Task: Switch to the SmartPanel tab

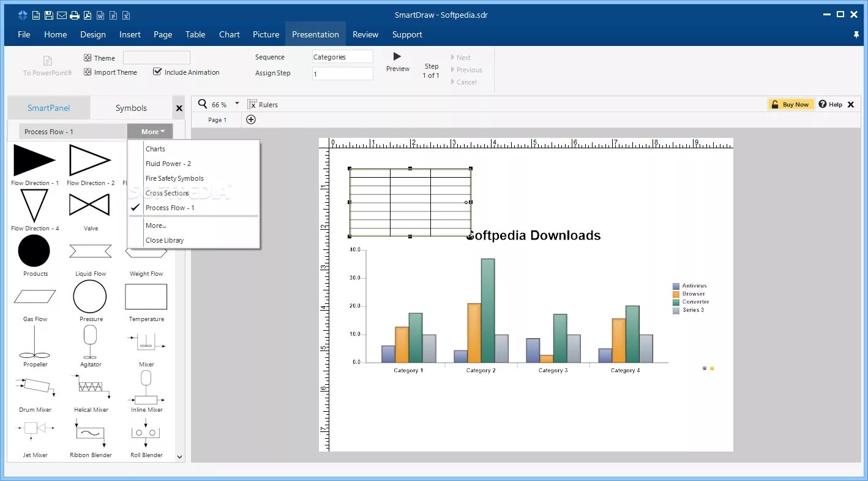Action: [49, 108]
